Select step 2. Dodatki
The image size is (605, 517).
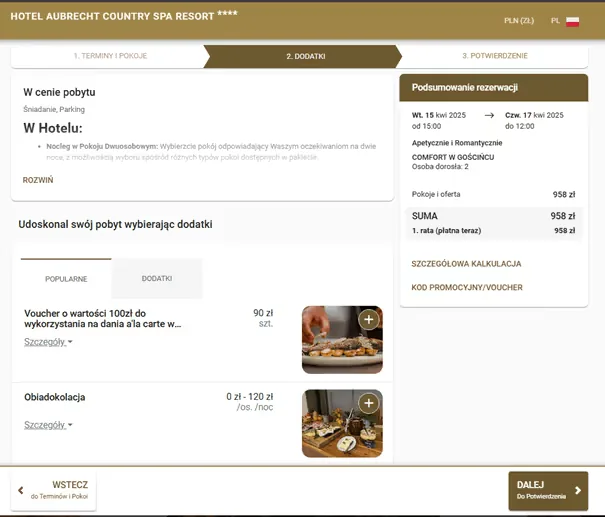tap(303, 56)
